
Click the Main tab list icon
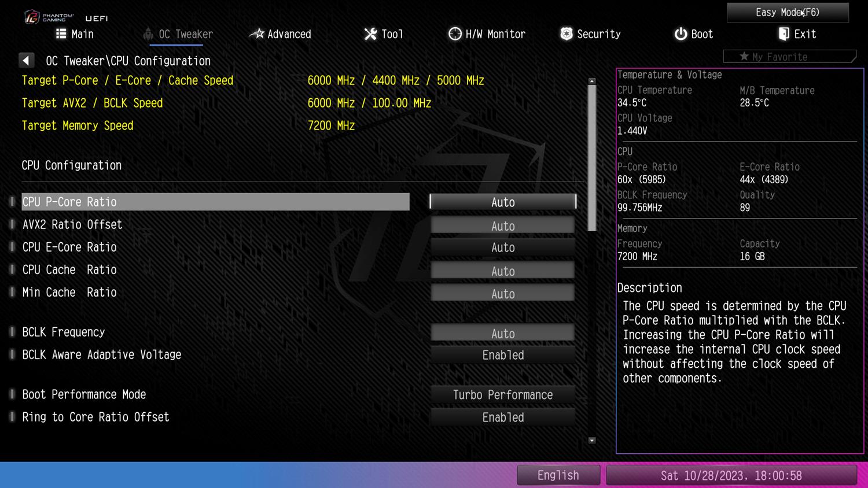click(x=61, y=34)
